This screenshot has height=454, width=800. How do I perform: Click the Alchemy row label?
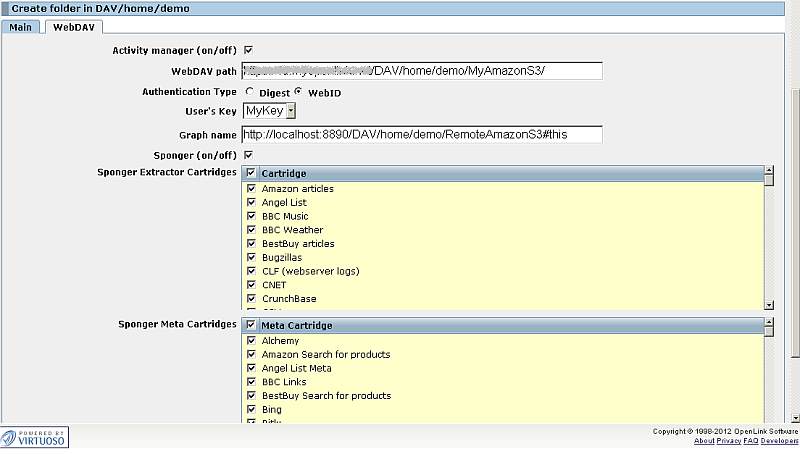(x=280, y=341)
